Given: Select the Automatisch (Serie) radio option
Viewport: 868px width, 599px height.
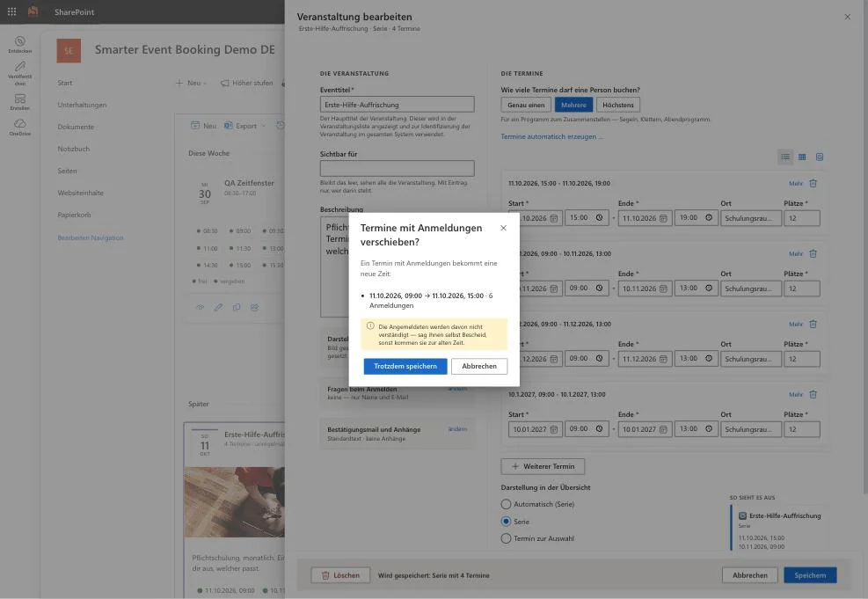Looking at the screenshot, I should click(x=506, y=504).
